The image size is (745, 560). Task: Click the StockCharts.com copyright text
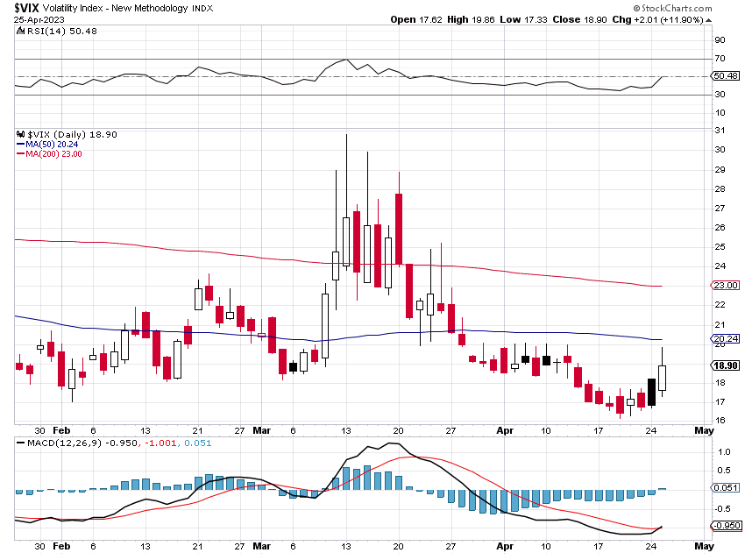pyautogui.click(x=672, y=8)
